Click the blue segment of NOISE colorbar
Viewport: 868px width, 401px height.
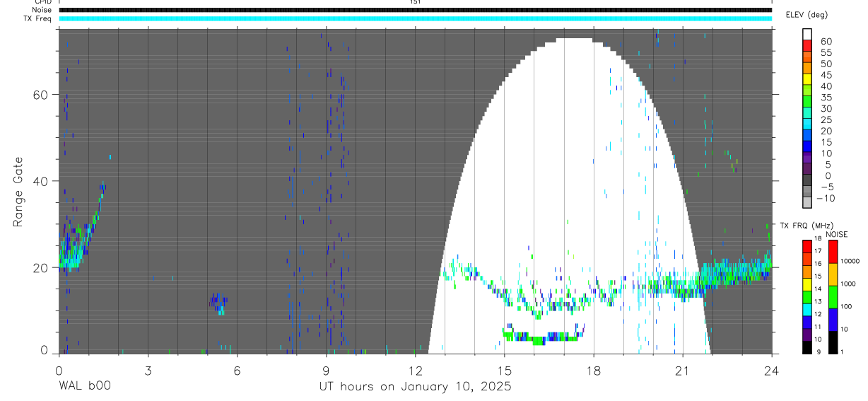(x=832, y=319)
